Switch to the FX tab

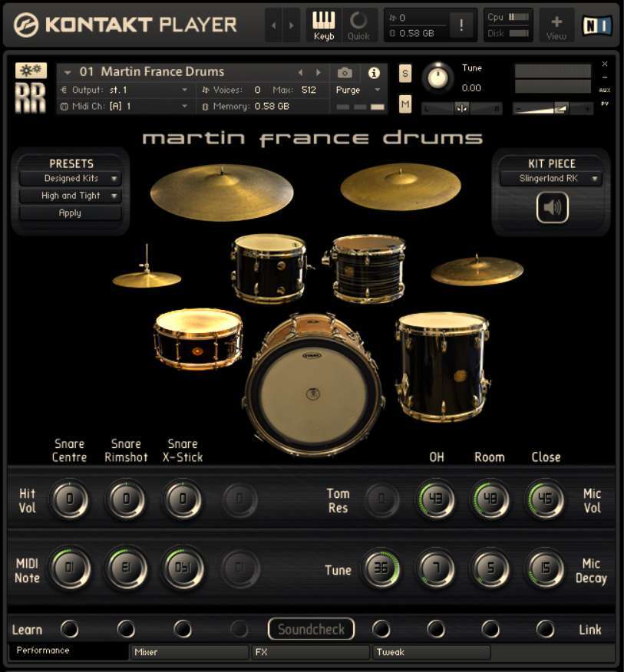click(x=311, y=652)
